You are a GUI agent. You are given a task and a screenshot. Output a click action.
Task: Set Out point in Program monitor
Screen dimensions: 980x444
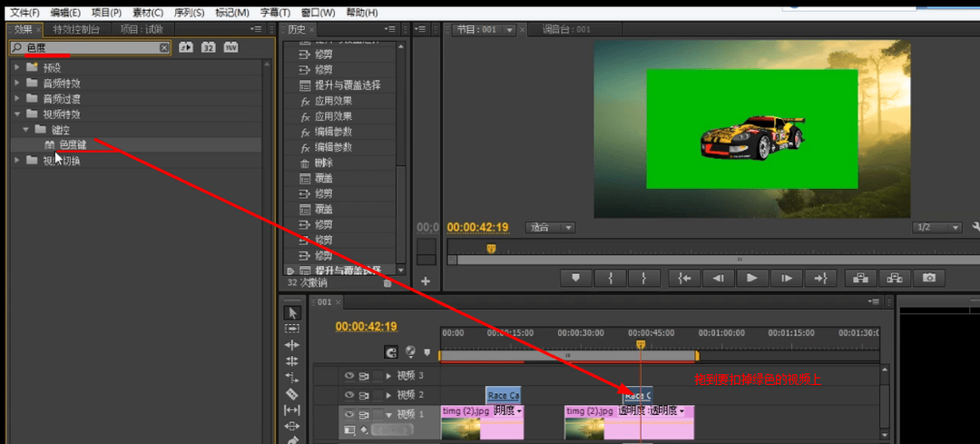(645, 278)
